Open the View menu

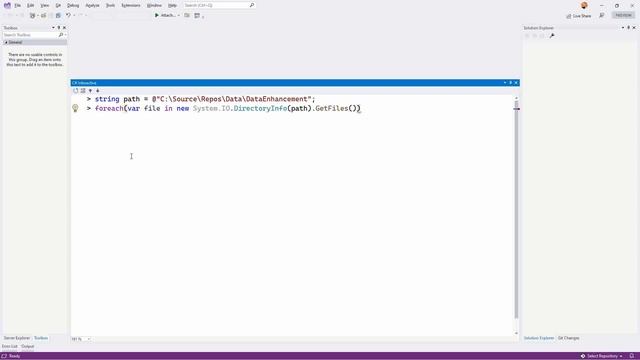coord(44,5)
